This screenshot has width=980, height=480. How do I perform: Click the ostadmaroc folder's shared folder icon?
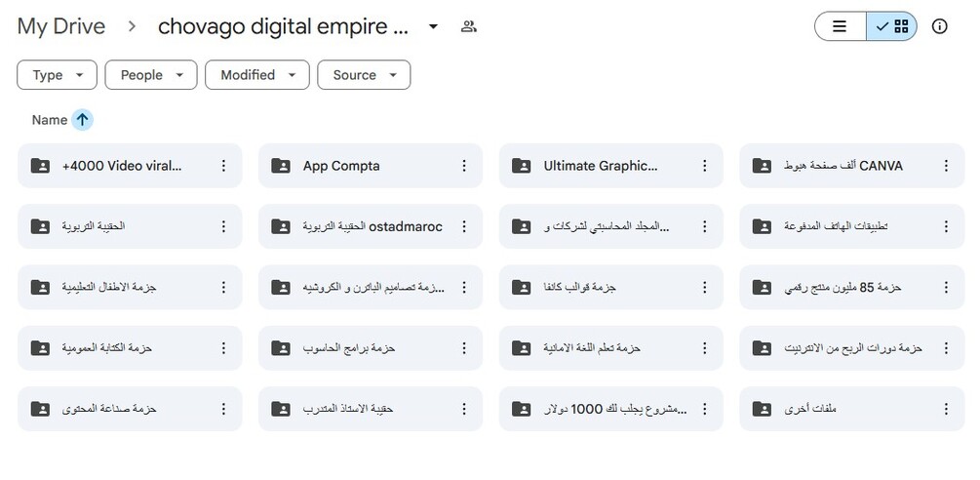pos(281,226)
